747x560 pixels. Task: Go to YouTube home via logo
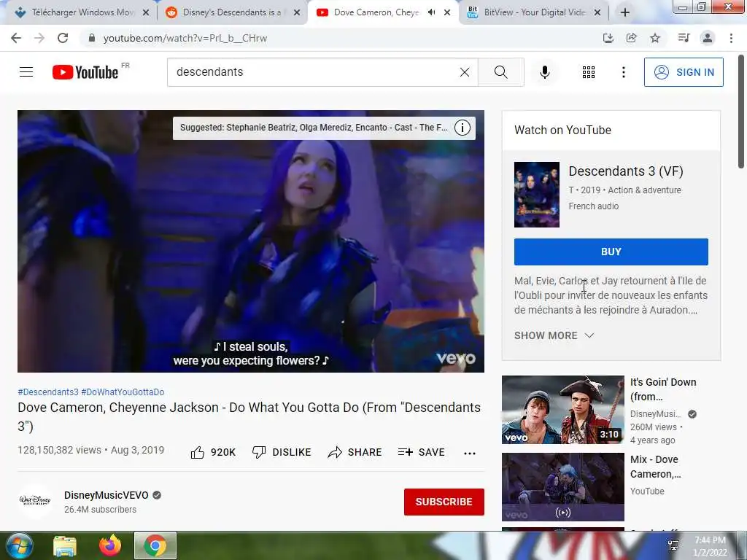click(86, 72)
